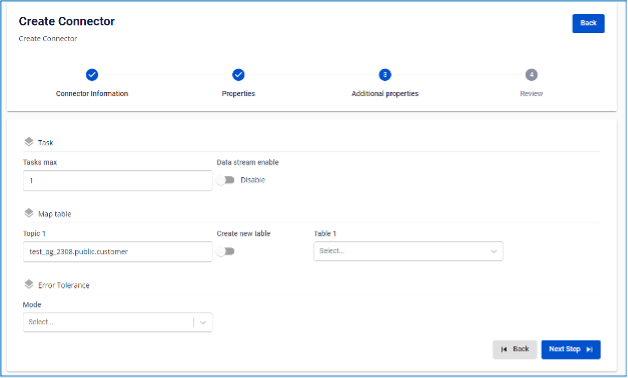Click the Create Connector breadcrumb subtitle
This screenshot has width=628, height=378.
coord(48,38)
